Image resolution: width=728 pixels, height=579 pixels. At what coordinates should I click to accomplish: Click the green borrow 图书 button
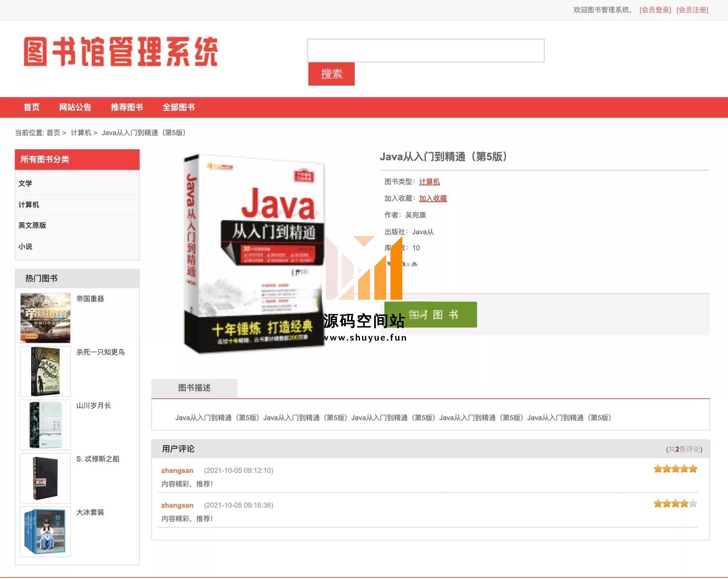[x=430, y=315]
